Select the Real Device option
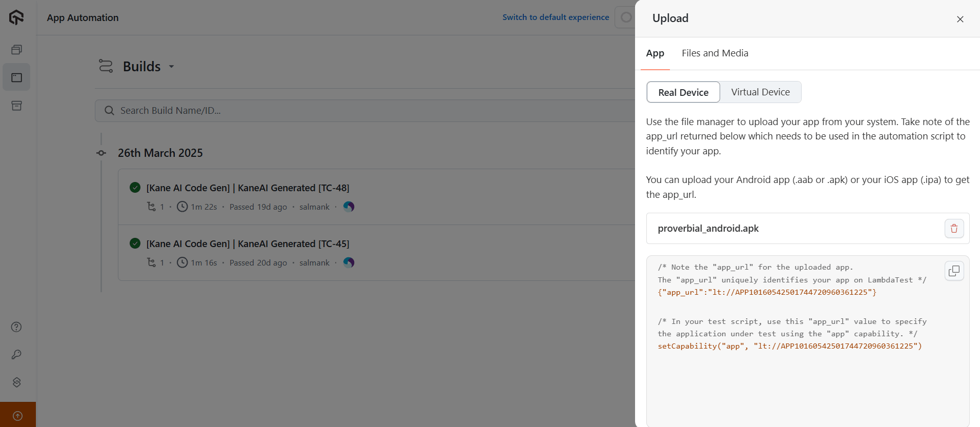The height and width of the screenshot is (427, 980). (x=683, y=92)
